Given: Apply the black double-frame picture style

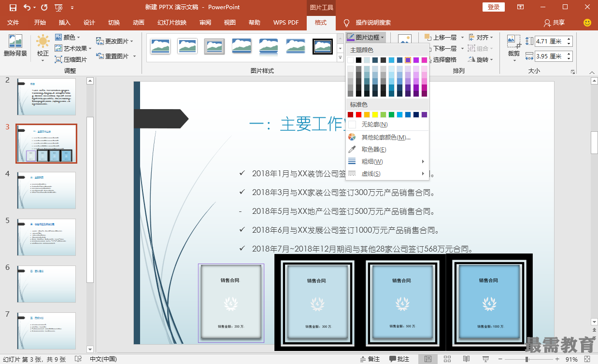Looking at the screenshot, I should click(x=322, y=46).
